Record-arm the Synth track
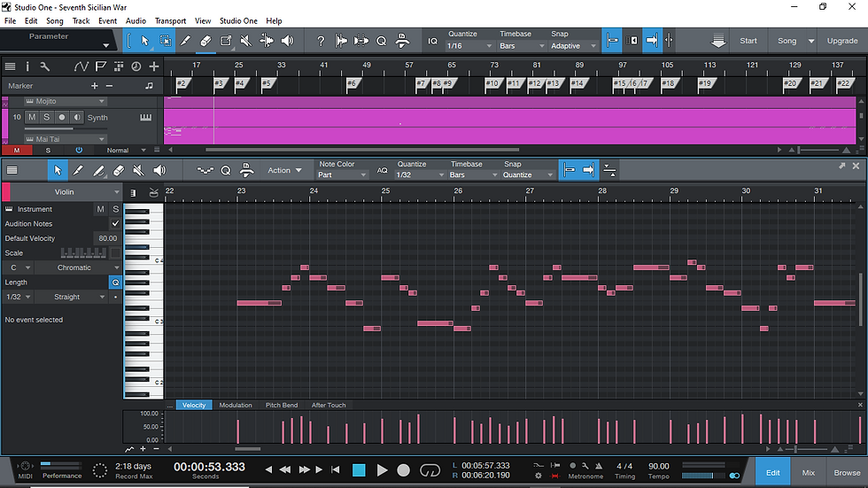868x488 pixels. pos(61,117)
